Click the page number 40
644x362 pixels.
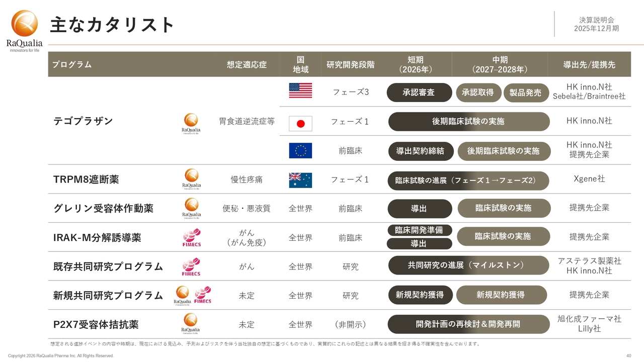[x=628, y=356]
